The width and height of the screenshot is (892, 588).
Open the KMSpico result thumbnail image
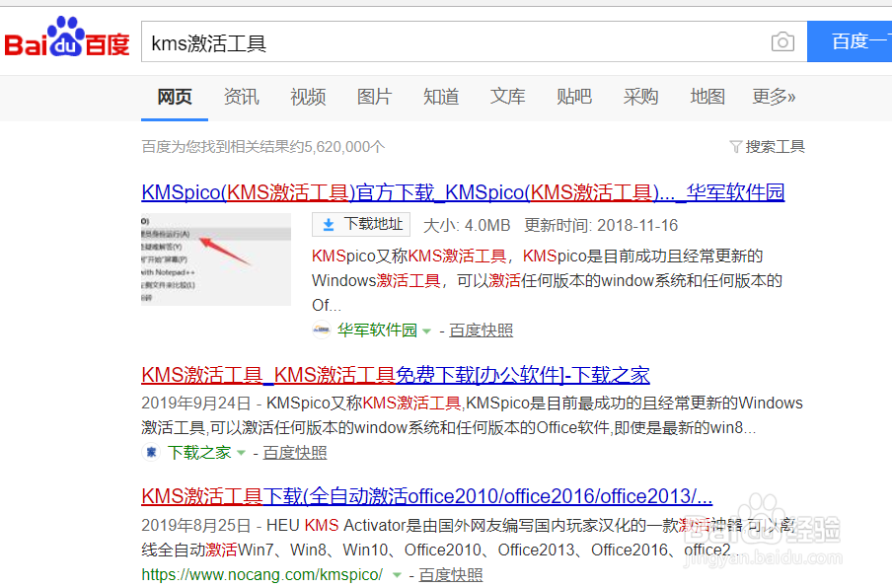(x=216, y=259)
